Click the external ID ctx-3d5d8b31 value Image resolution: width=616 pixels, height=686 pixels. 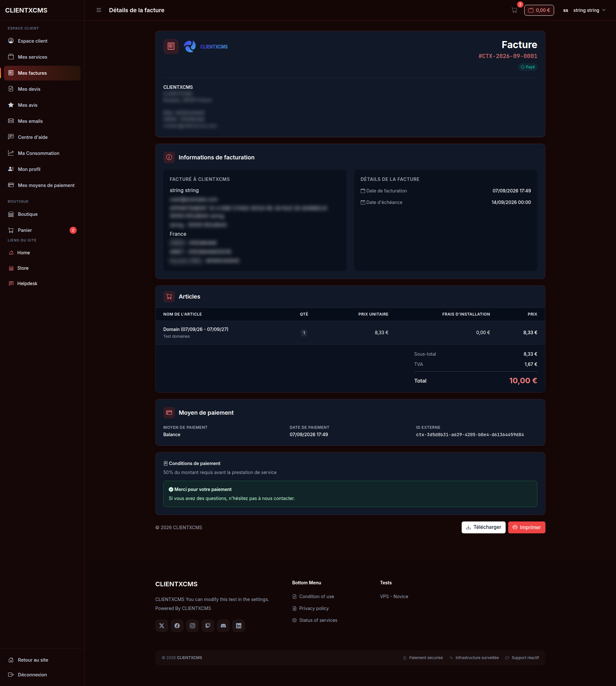click(x=470, y=435)
